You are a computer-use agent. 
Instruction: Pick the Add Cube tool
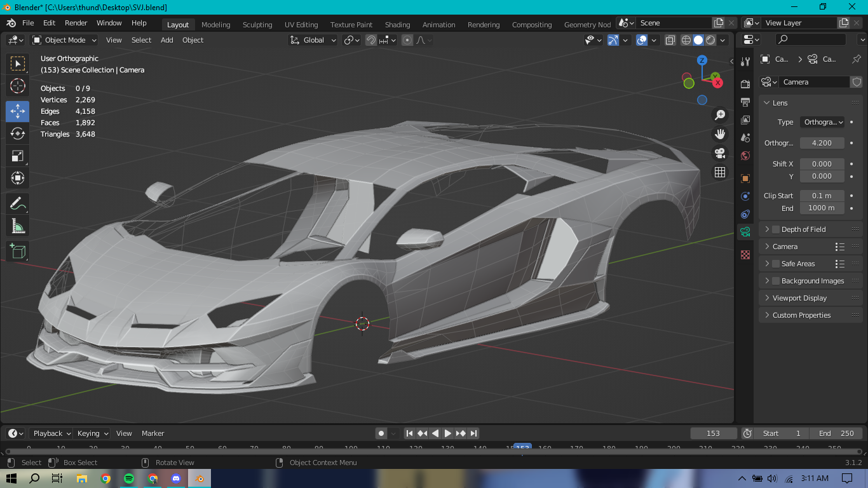(x=18, y=251)
